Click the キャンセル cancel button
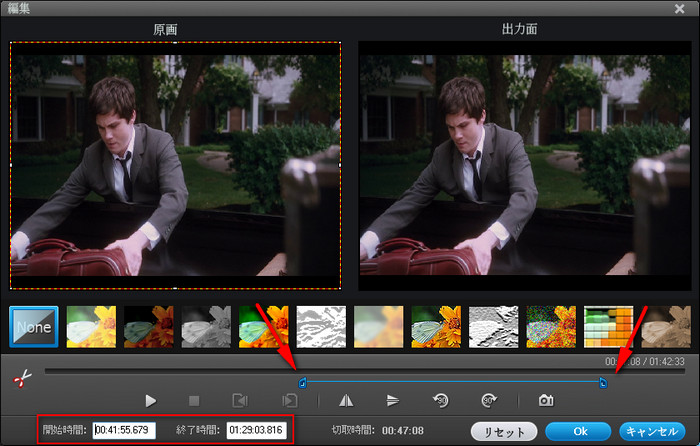Viewport: 700px width, 446px height. pyautogui.click(x=652, y=432)
